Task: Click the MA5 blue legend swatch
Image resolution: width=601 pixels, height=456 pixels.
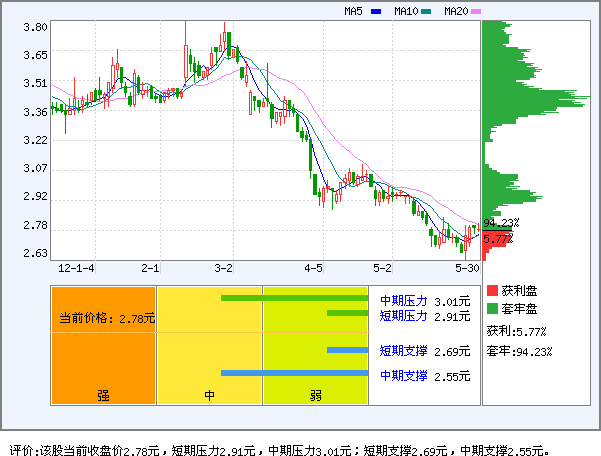Action: 376,12
